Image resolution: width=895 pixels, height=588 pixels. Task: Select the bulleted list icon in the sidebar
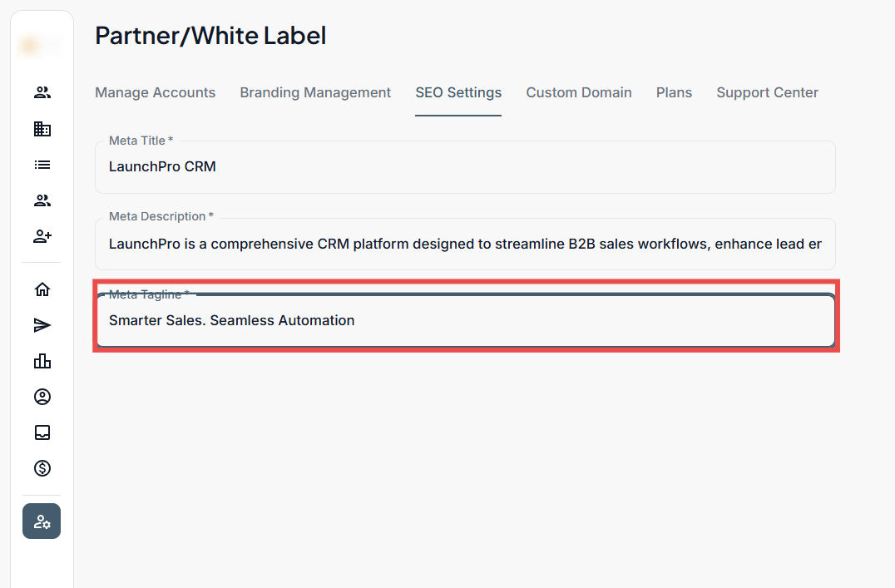[x=42, y=165]
